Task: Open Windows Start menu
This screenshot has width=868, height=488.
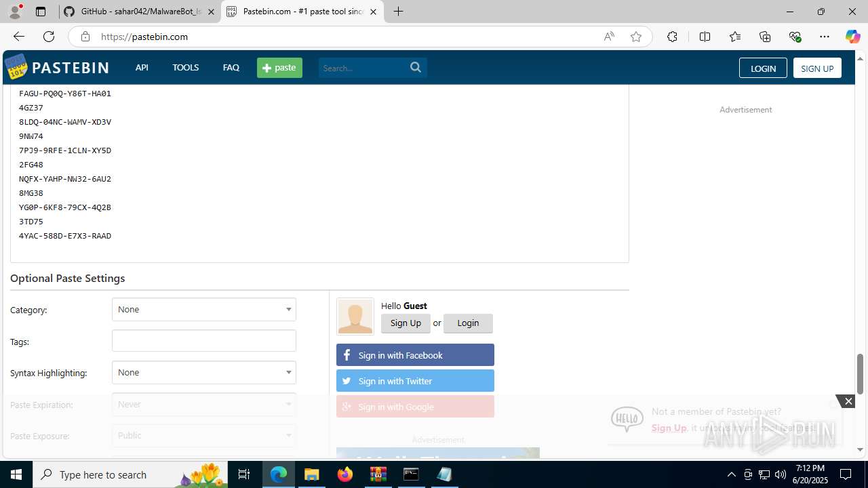Action: pyautogui.click(x=16, y=474)
